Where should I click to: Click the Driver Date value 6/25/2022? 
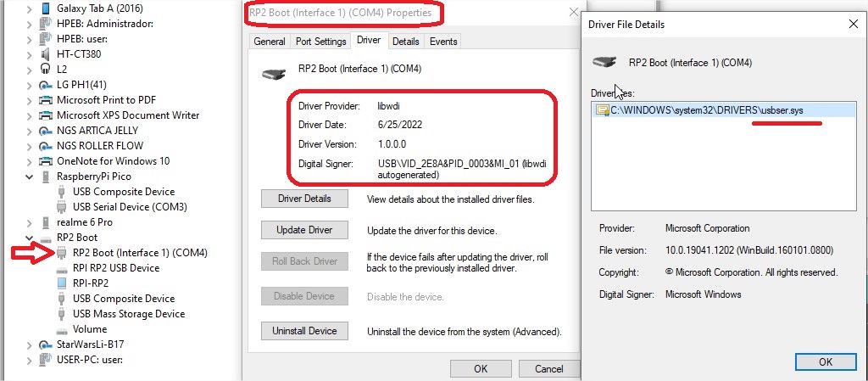point(400,125)
